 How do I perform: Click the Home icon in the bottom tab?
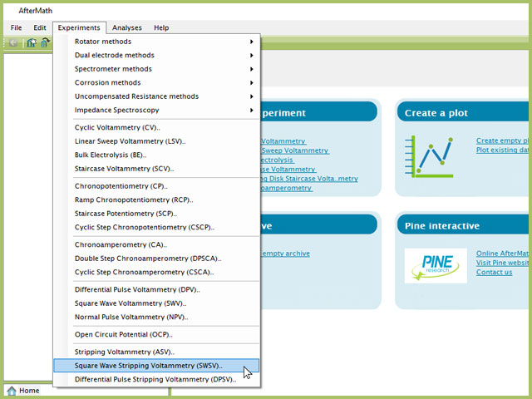point(12,391)
